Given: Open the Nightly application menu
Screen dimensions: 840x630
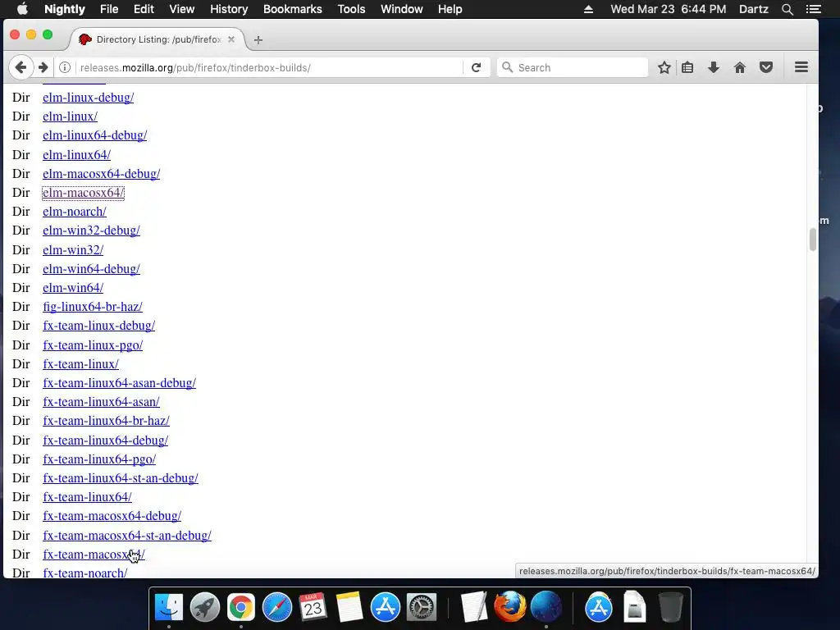Looking at the screenshot, I should [x=64, y=9].
